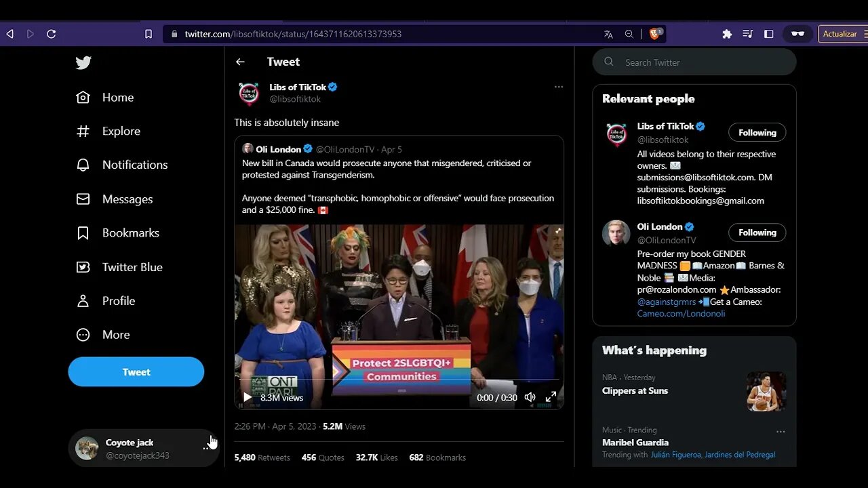Open Coyote jack account switcher

pyautogui.click(x=144, y=449)
